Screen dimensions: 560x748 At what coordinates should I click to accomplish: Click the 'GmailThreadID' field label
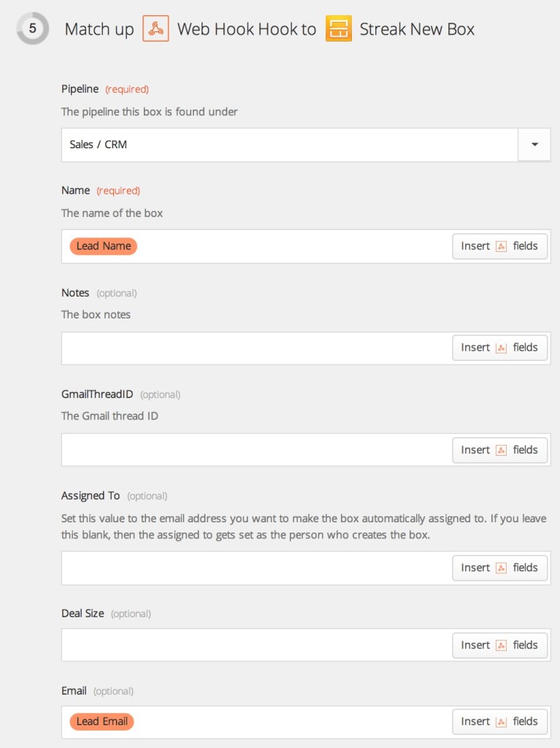tap(97, 394)
